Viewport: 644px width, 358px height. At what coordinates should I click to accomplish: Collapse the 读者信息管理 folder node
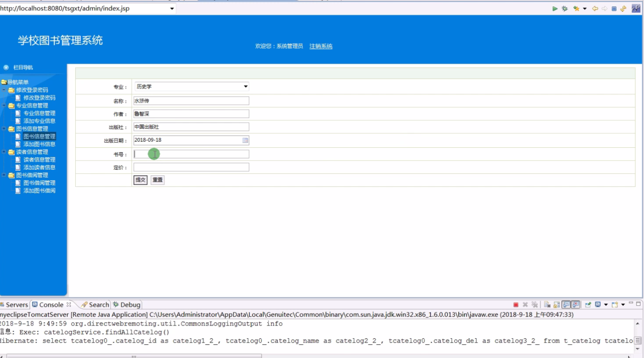tap(4, 152)
